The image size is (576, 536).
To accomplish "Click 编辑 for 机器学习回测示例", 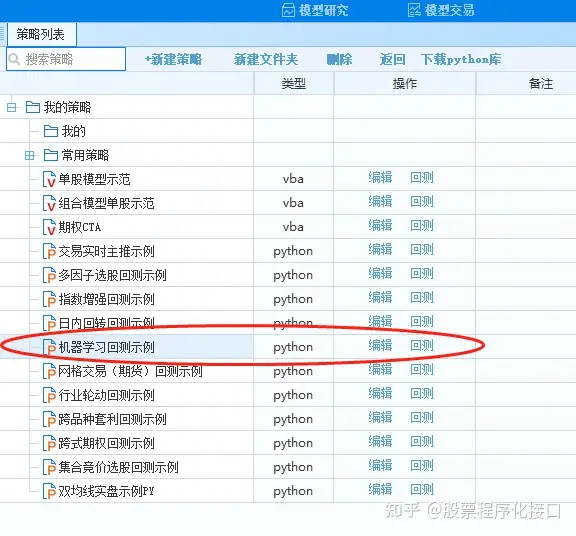I will (380, 345).
